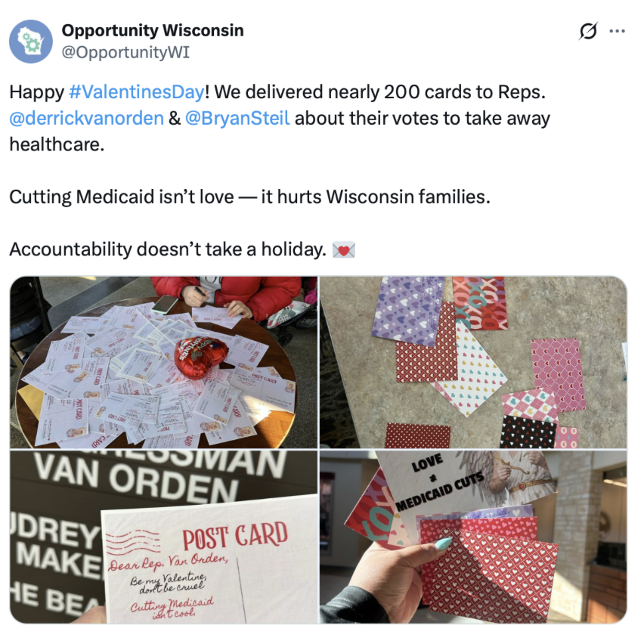This screenshot has height=644, width=644.
Task: Open the three-dot more options menu
Action: [x=618, y=31]
